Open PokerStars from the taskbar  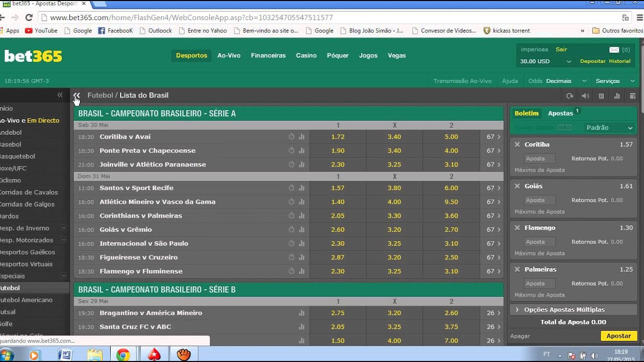[x=154, y=355]
